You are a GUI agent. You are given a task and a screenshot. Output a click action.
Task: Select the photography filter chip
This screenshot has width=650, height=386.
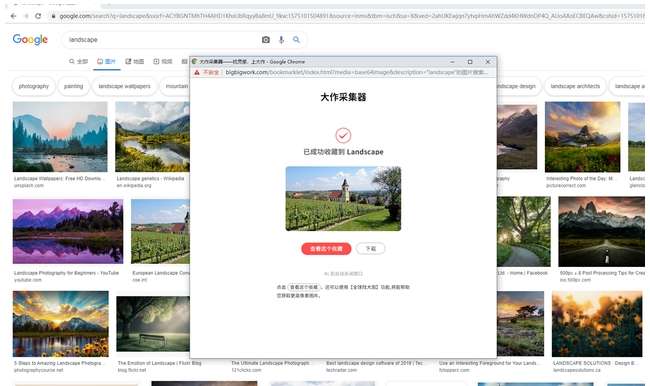click(x=34, y=86)
